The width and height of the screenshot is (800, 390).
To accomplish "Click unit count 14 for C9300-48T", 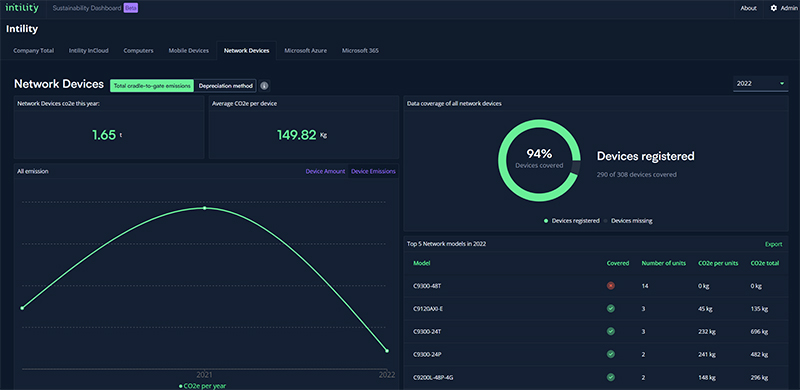I will 645,286.
